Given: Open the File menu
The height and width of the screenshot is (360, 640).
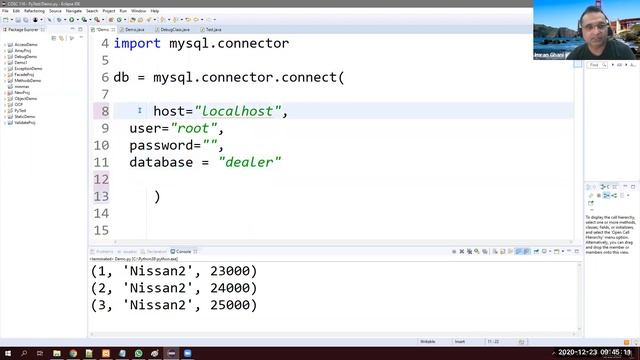Looking at the screenshot, I should (x=5, y=11).
